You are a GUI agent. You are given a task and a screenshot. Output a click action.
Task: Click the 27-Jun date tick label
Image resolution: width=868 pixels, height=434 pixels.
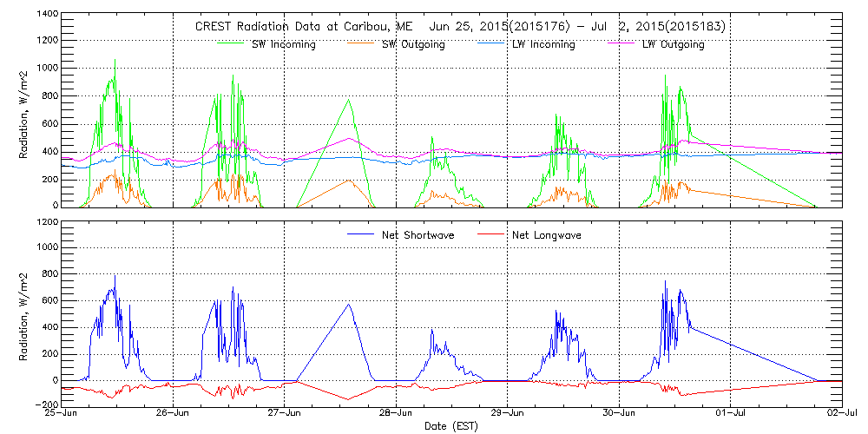[x=285, y=415]
